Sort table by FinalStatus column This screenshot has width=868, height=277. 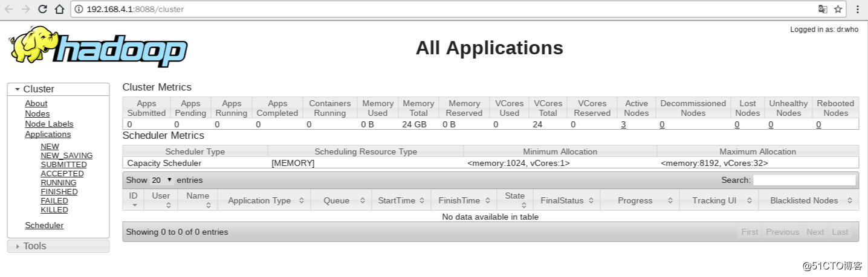tap(568, 200)
